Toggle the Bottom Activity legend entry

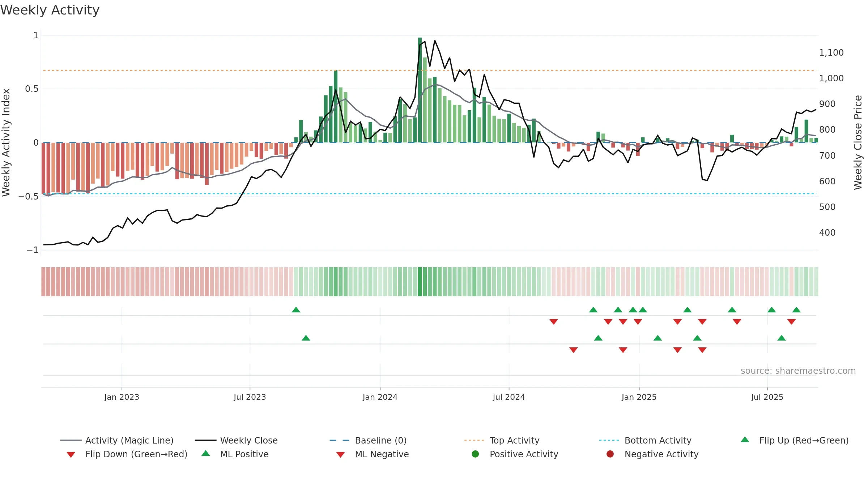(x=645, y=440)
